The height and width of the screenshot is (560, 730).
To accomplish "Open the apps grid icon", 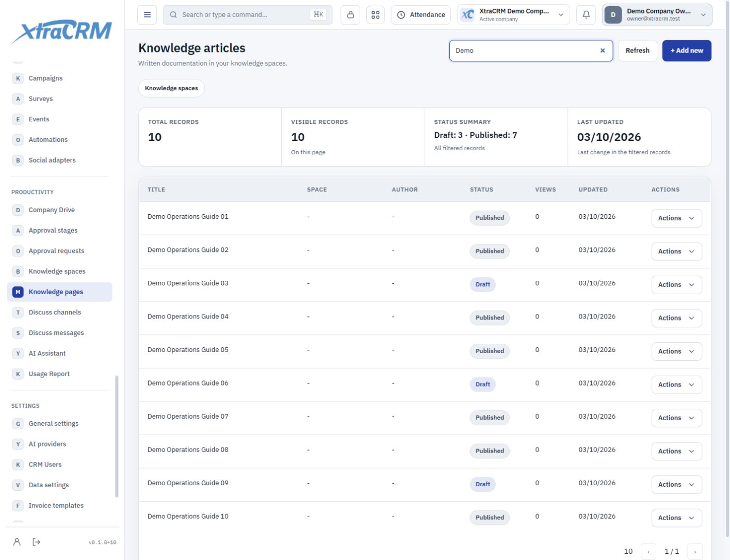I will (x=376, y=15).
